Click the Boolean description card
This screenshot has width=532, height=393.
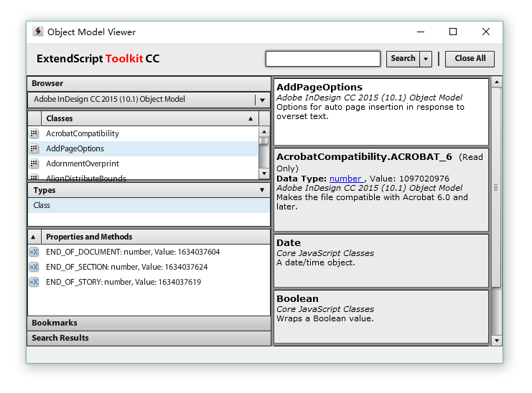click(381, 316)
